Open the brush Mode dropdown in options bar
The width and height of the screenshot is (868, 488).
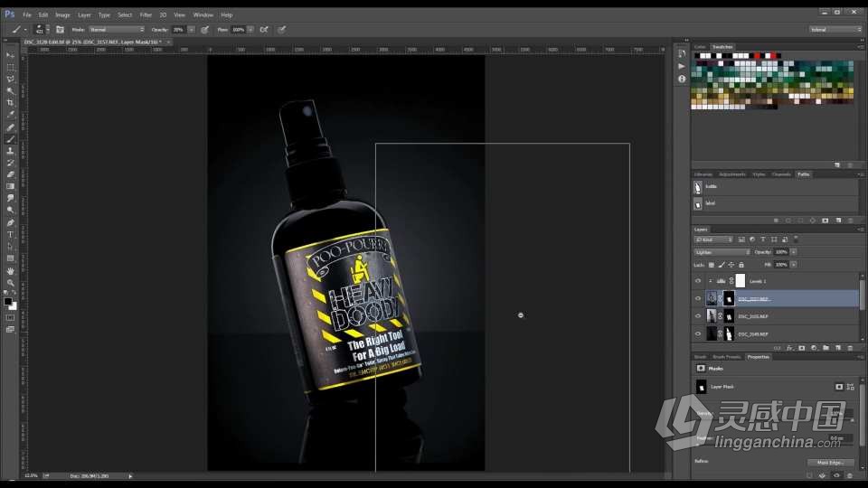(x=116, y=29)
